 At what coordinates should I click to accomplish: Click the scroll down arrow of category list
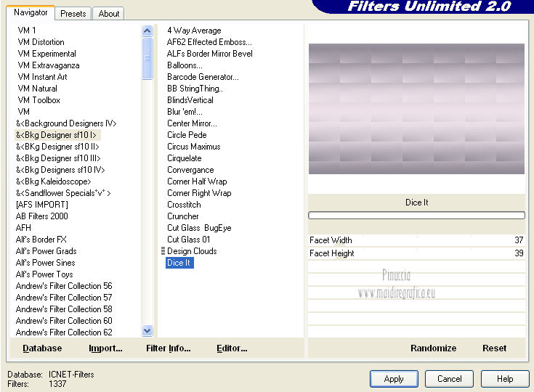pyautogui.click(x=147, y=330)
